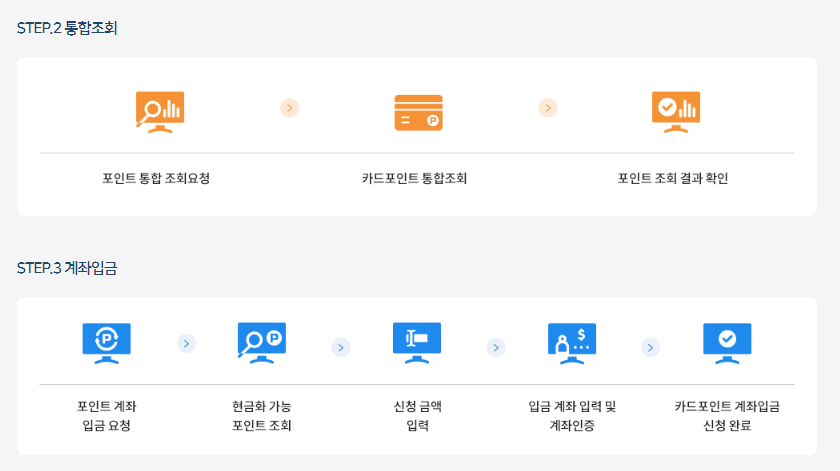Click the blue arrow after 포인트 계좌 입금 요청 icon
840x471 pixels.
186,343
